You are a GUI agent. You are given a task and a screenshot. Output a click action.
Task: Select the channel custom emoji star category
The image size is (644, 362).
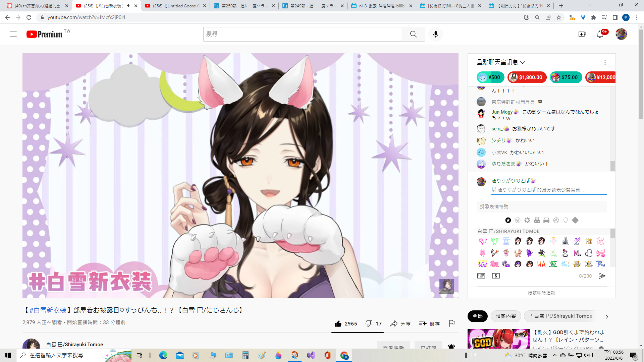pyautogui.click(x=508, y=220)
